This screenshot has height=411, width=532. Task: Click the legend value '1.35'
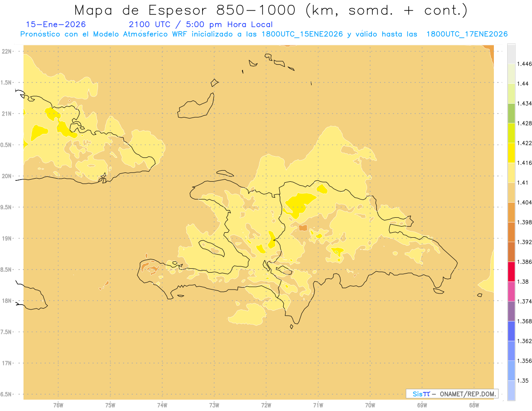[523, 380]
